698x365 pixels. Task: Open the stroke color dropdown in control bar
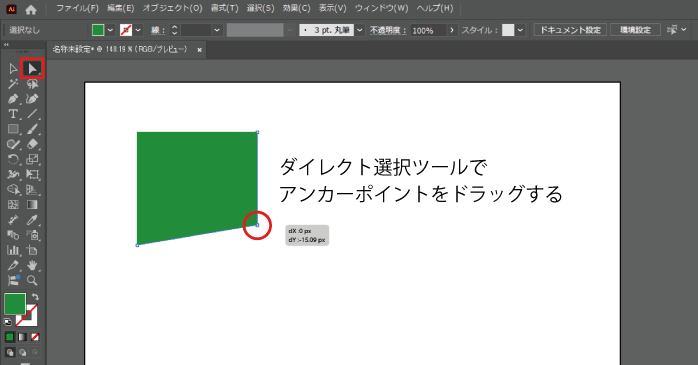coord(138,30)
